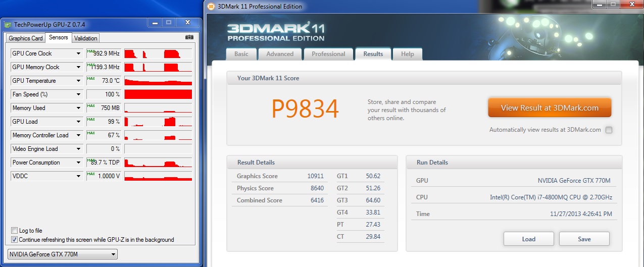Click the Load button in Run Details
This screenshot has height=267, width=644.
click(x=529, y=239)
